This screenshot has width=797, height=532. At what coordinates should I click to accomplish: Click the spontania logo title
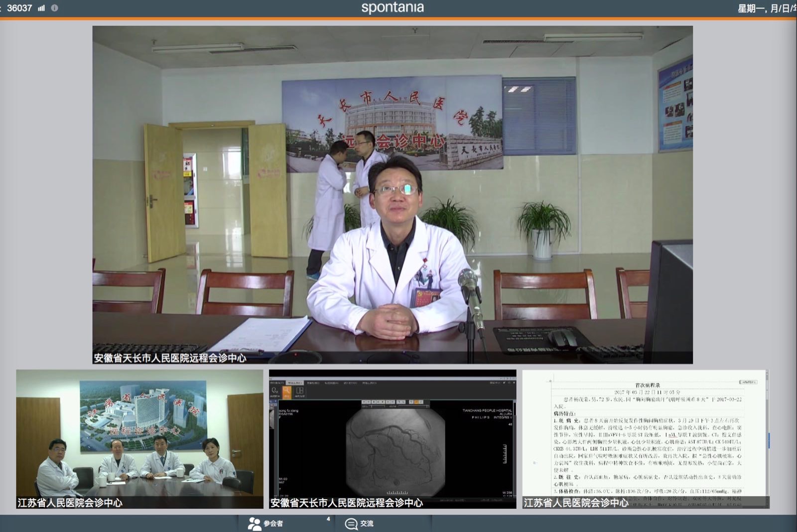click(393, 8)
